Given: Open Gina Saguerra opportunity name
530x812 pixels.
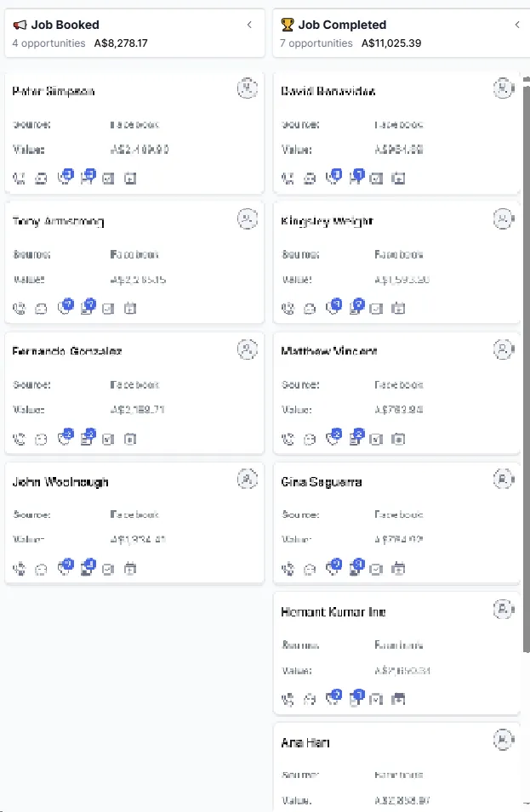Looking at the screenshot, I should click(322, 481).
